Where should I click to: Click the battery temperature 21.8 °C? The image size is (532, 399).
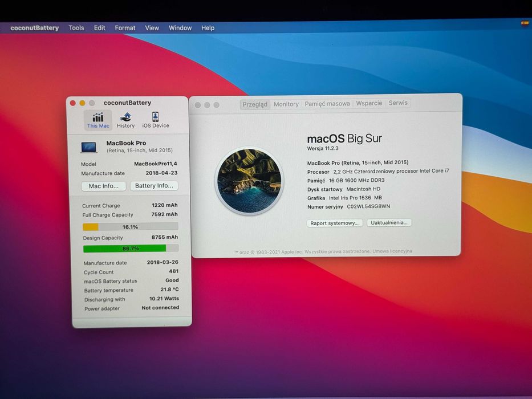[170, 290]
